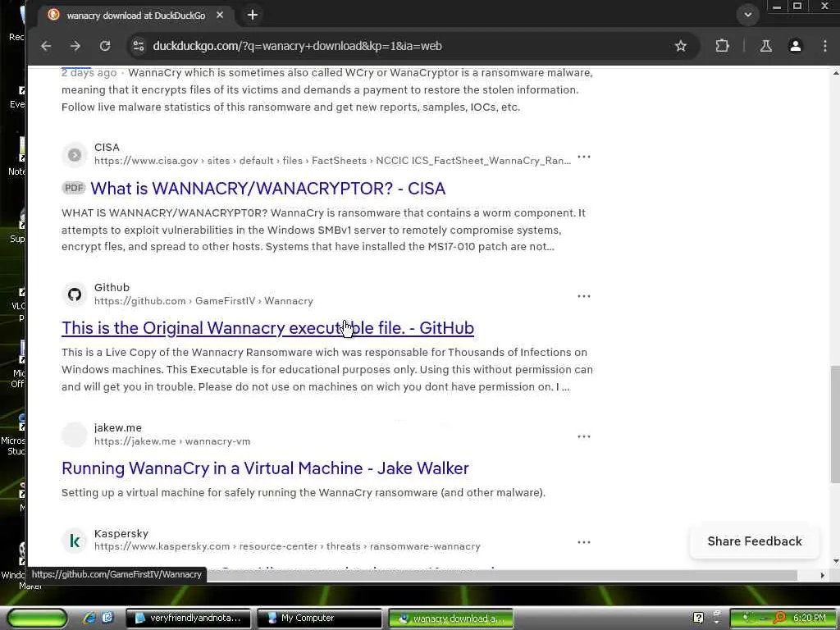Click the browser back arrow
The width and height of the screenshot is (840, 630).
pyautogui.click(x=46, y=46)
